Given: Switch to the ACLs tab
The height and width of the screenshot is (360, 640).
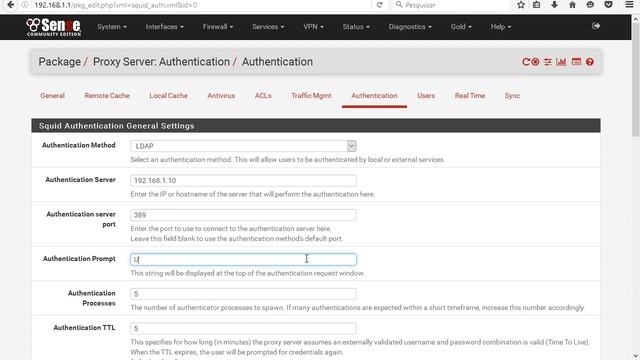Looking at the screenshot, I should click(x=263, y=96).
